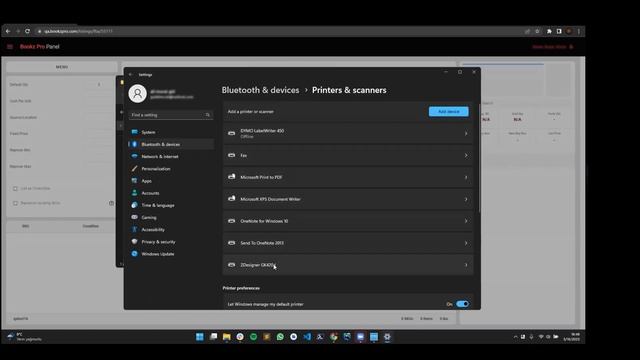Viewport: 640px width, 360px height.
Task: Expand the Microsoft XPS Document Writer chevron
Action: pyautogui.click(x=466, y=199)
